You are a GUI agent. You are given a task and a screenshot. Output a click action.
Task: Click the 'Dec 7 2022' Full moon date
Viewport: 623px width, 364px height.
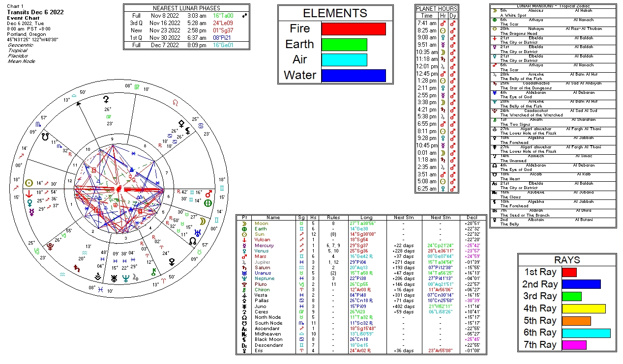pyautogui.click(x=164, y=45)
